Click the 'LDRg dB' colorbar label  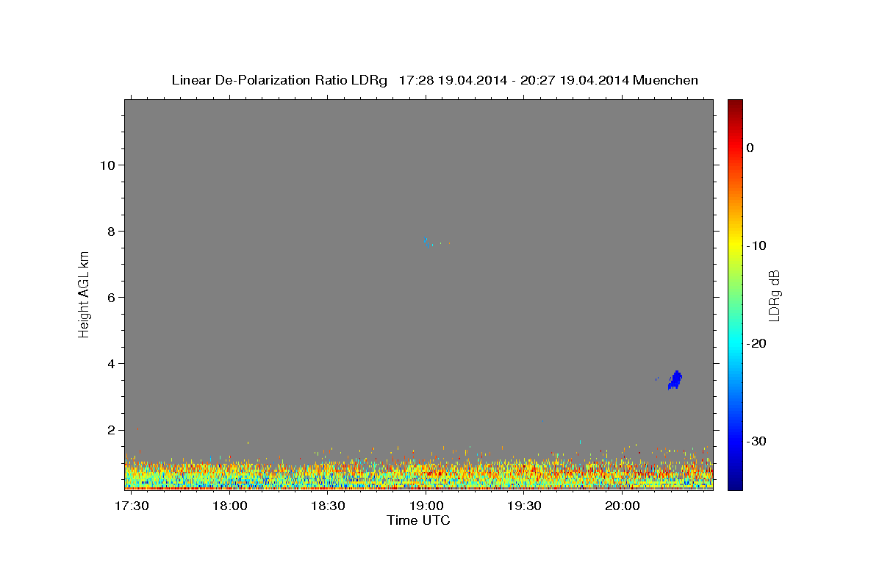click(x=773, y=295)
